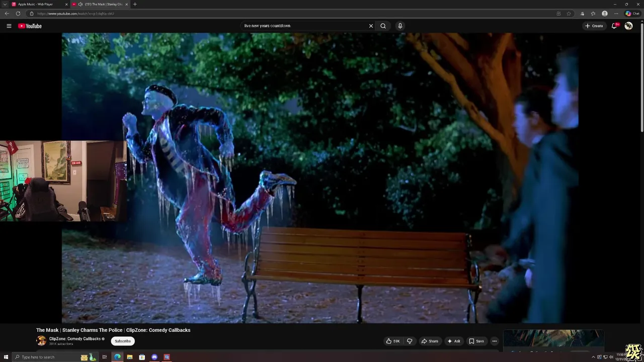Click the video player to pause
644x362 pixels.
click(x=320, y=177)
